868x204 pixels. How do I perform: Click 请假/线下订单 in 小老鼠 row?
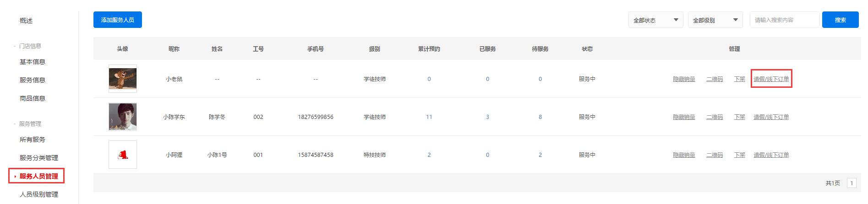tap(771, 79)
